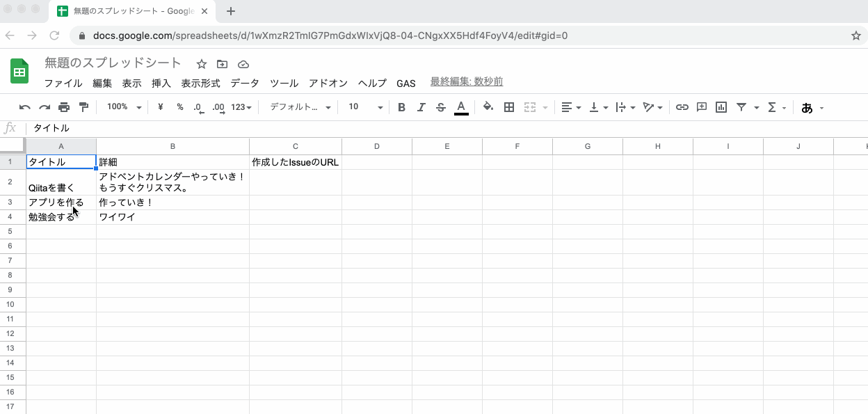
Task: Open the font size 10 dropdown
Action: click(x=366, y=107)
